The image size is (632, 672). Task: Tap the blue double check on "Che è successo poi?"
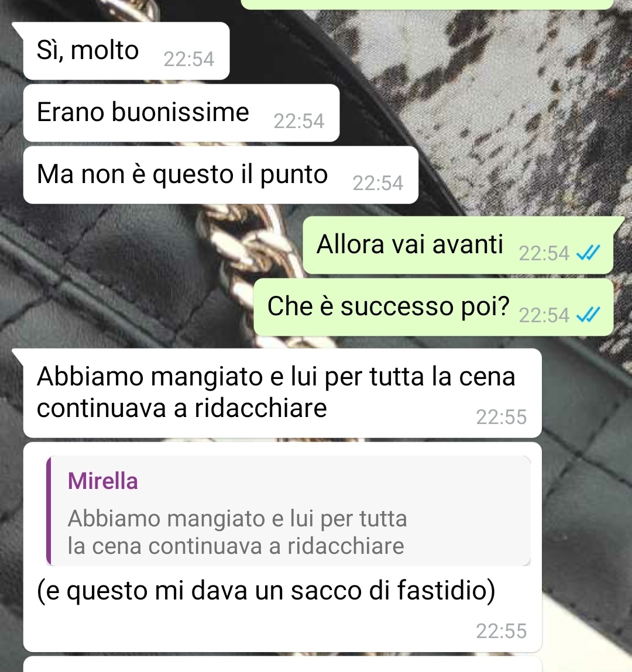[x=588, y=315]
